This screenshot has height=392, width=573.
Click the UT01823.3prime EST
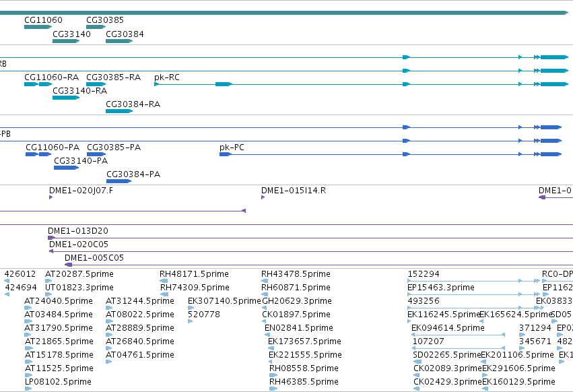coord(48,294)
